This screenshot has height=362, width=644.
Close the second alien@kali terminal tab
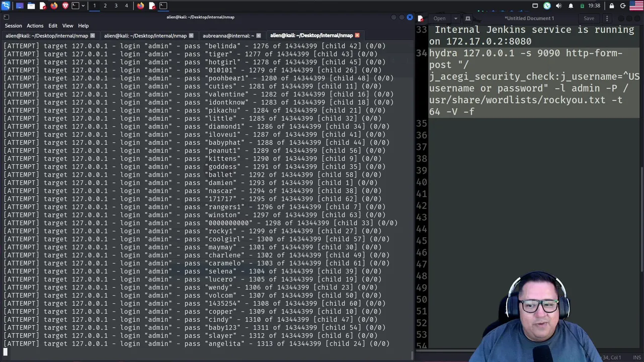[191, 36]
